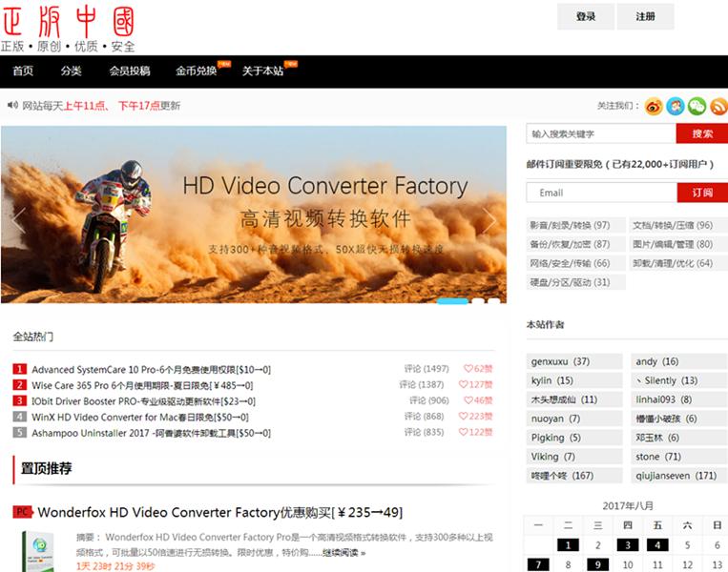This screenshot has height=572, width=728.
Task: Click the speaker announcement icon
Action: pos(12,105)
